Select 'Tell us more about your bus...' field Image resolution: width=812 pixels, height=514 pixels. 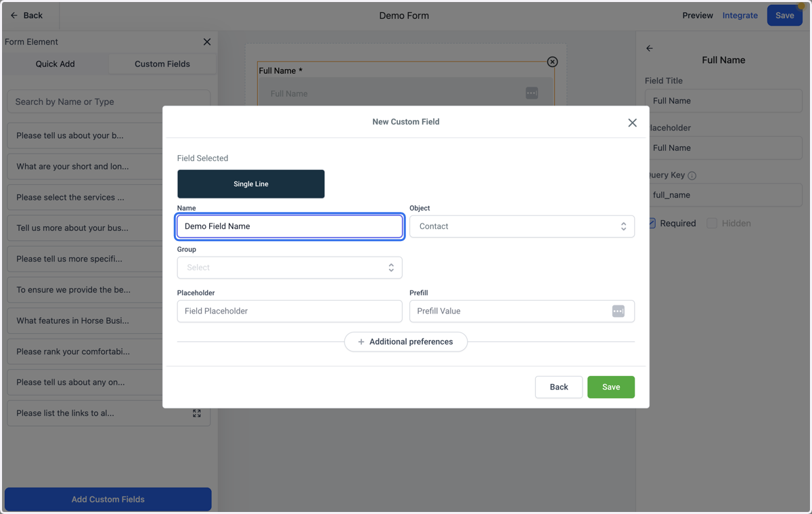pos(109,228)
